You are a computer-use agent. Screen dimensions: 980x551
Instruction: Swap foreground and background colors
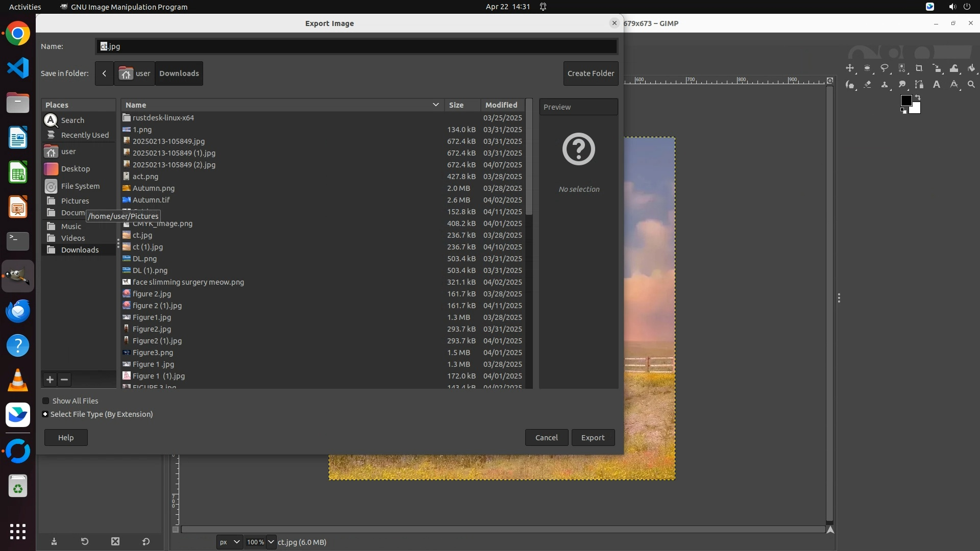918,97
